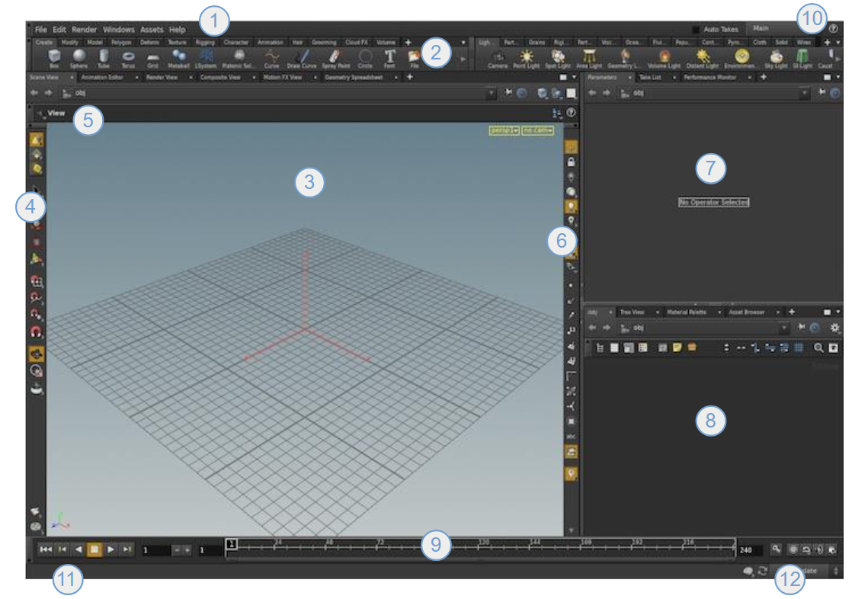The width and height of the screenshot is (868, 599).
Task: Select the L-System shelf tool
Action: (206, 58)
